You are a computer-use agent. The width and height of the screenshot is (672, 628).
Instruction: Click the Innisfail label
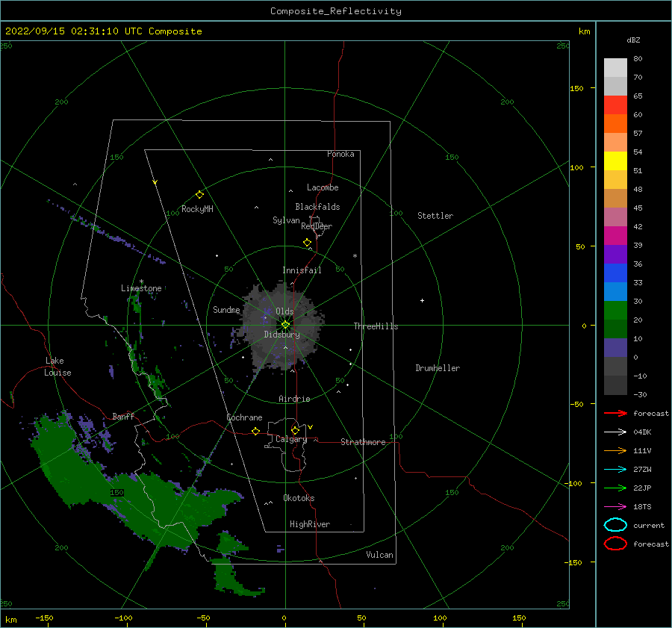pos(302,270)
